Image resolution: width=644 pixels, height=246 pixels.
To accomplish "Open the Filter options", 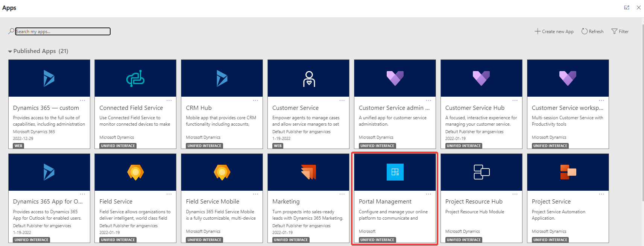I will point(620,32).
